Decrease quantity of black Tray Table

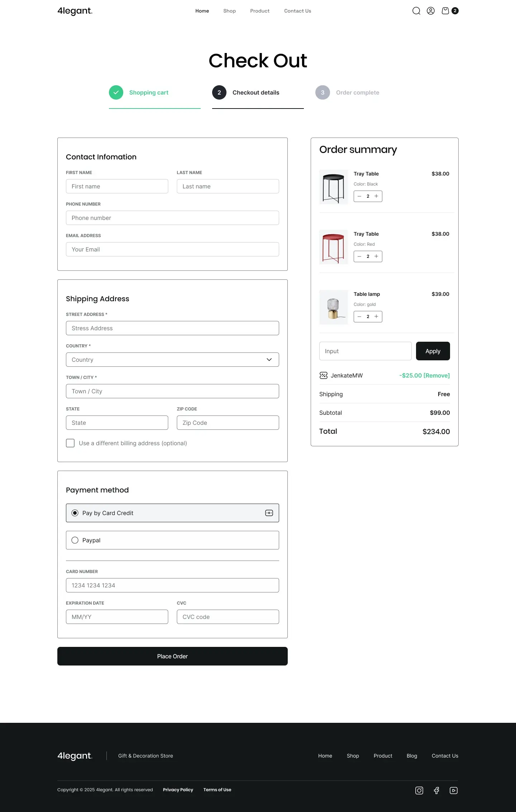359,196
